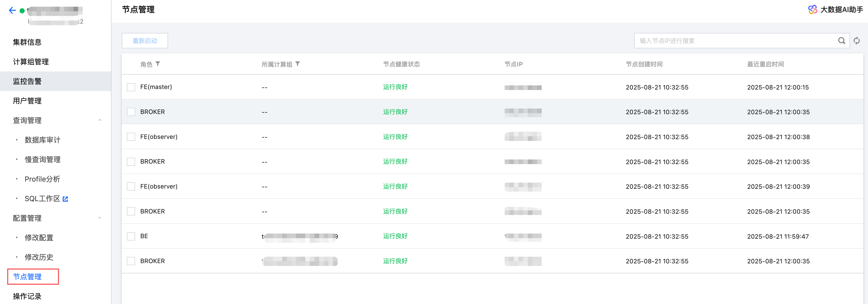The image size is (868, 304).
Task: Check the FE(master) row checkbox
Action: pos(131,87)
